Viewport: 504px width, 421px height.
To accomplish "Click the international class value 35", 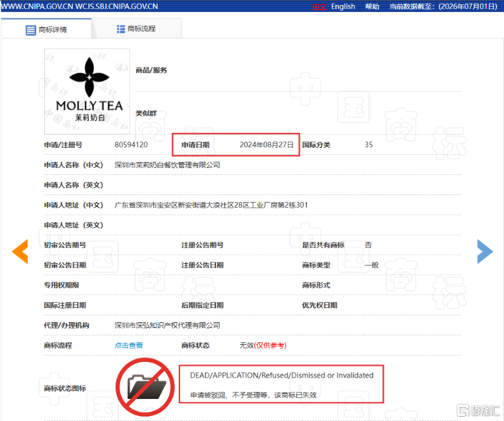I will pyautogui.click(x=369, y=145).
